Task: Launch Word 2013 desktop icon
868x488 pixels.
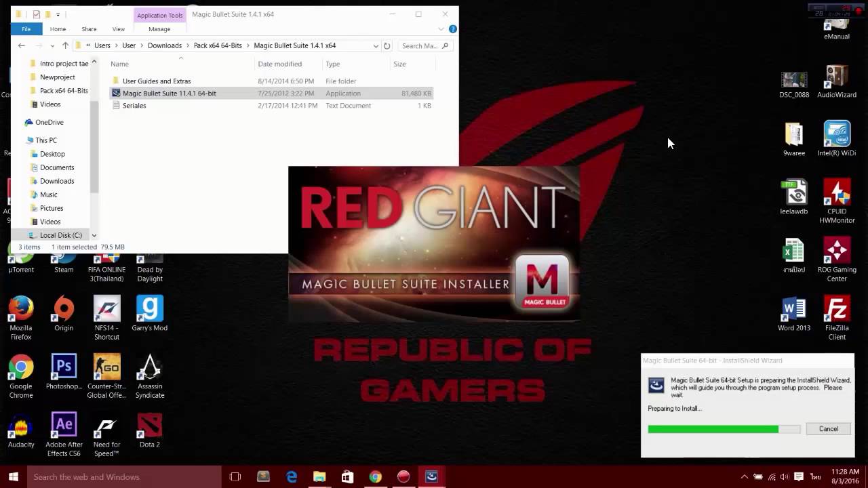Action: click(794, 314)
